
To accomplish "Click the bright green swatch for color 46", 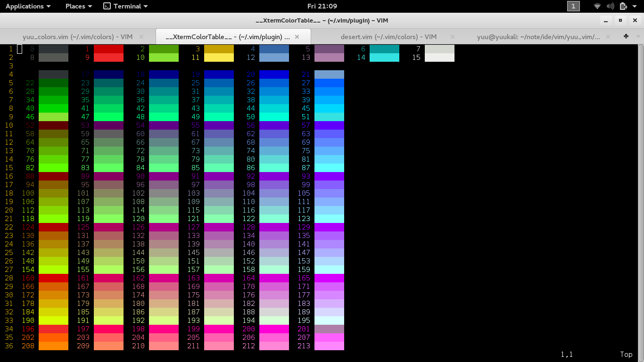I will click(x=53, y=117).
